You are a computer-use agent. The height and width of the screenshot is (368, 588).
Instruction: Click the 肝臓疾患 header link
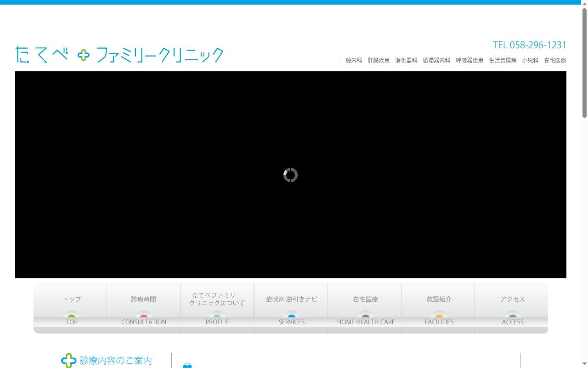pyautogui.click(x=379, y=60)
